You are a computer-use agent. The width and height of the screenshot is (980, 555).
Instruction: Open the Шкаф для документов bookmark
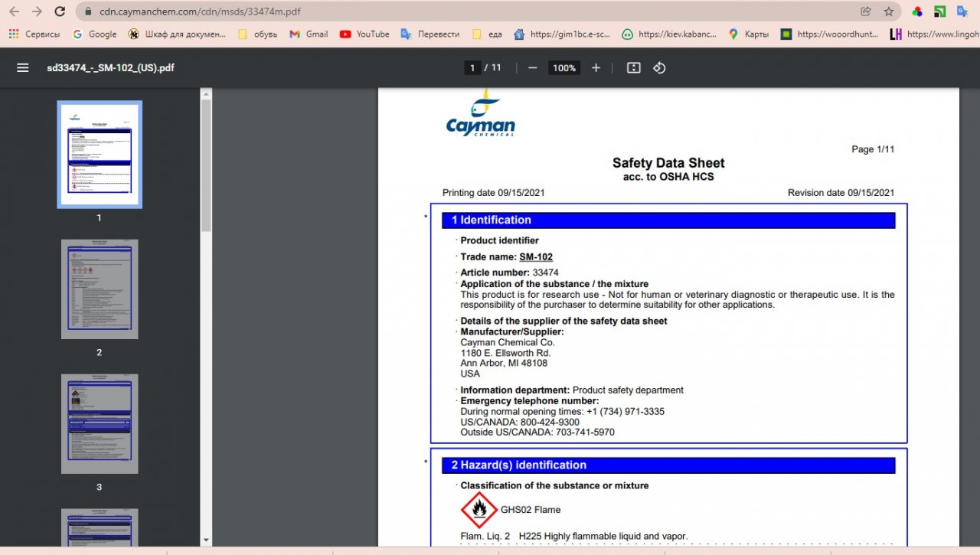178,34
